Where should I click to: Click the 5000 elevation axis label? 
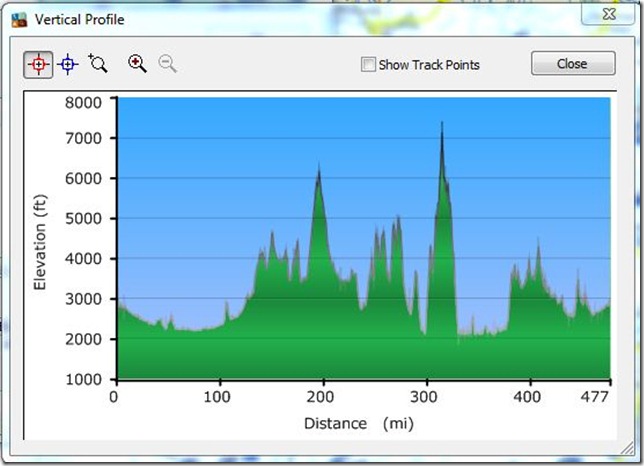83,218
